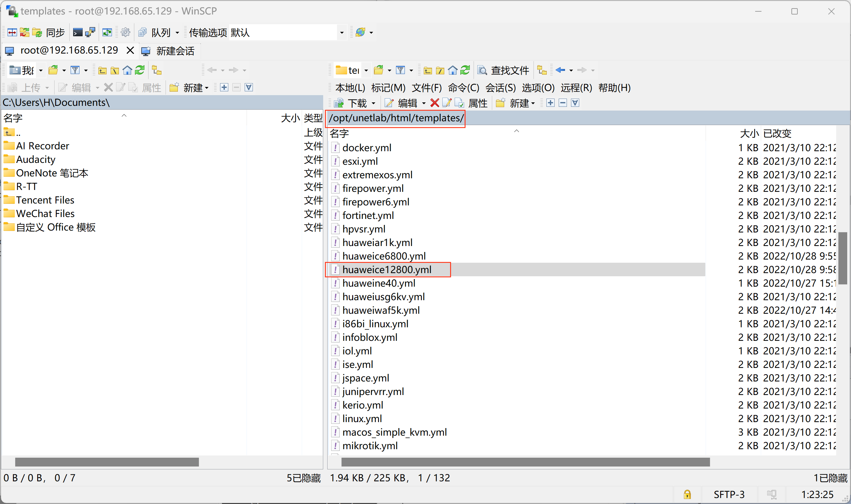Image resolution: width=851 pixels, height=504 pixels.
Task: Open remote 属性 properties button
Action: [x=478, y=103]
